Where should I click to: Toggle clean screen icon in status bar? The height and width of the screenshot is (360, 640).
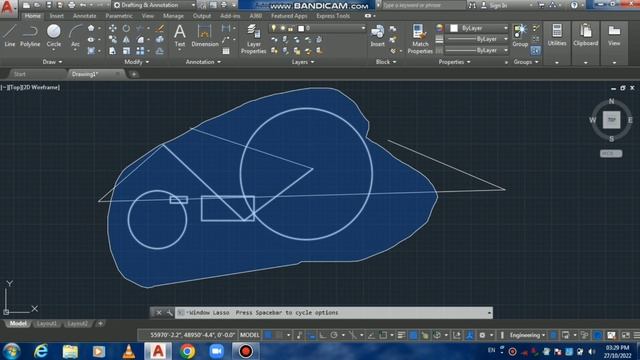pyautogui.click(x=625, y=335)
